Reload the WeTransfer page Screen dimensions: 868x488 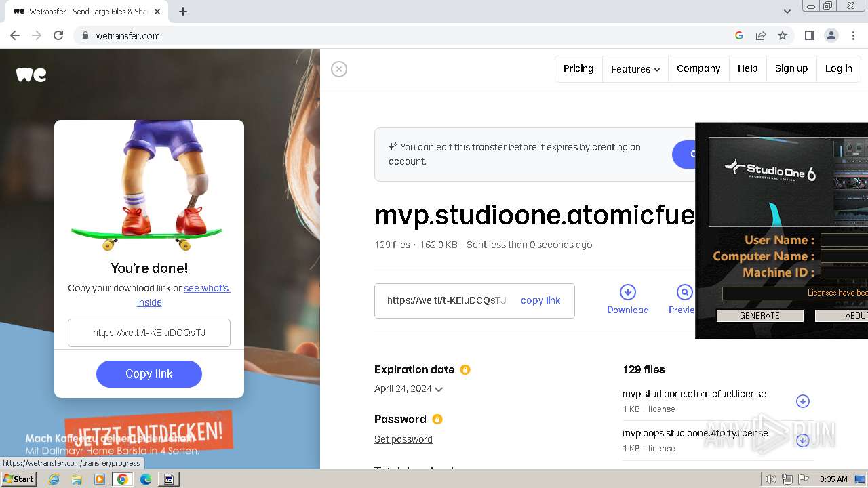[x=58, y=35]
